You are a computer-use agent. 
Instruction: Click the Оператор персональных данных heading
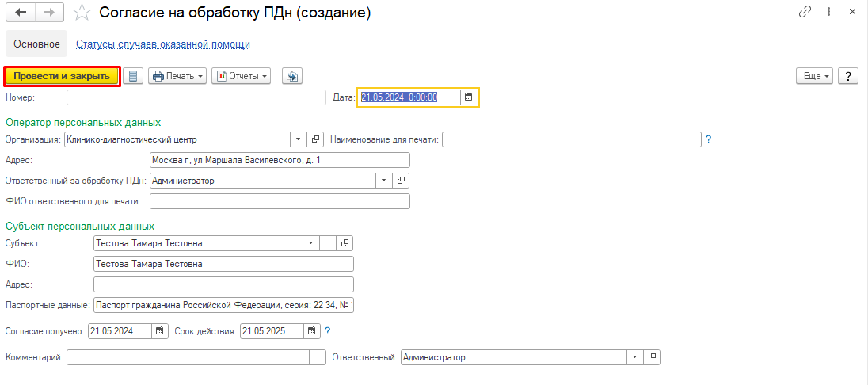[83, 122]
